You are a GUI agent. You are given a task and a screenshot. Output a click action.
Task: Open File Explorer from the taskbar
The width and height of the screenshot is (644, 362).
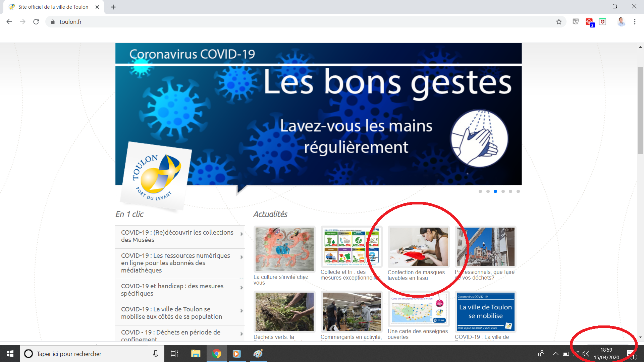click(x=196, y=354)
